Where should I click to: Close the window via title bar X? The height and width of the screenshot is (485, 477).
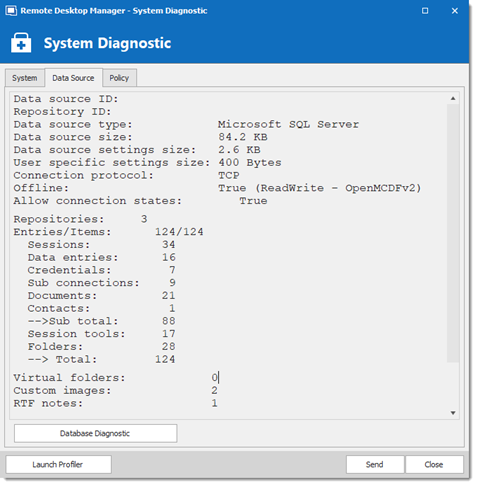[x=455, y=11]
